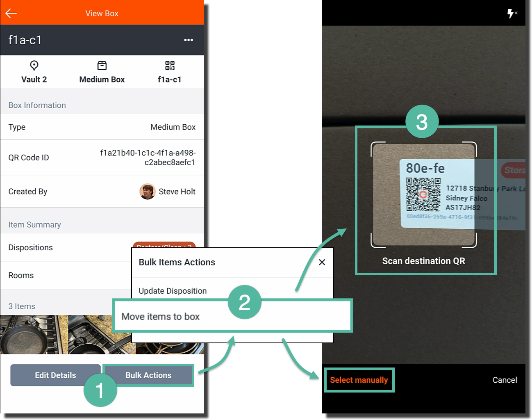
Task: Tap Select manually on the scanner screen
Action: (359, 380)
